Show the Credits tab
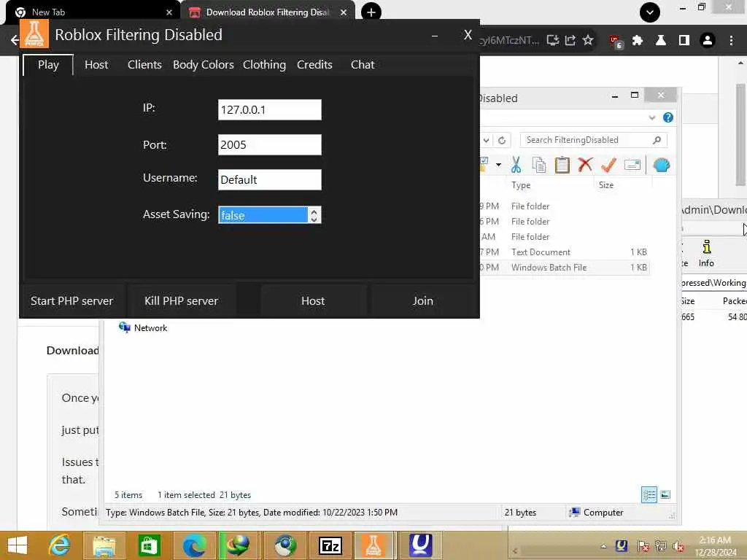Viewport: 747px width, 560px height. [314, 65]
